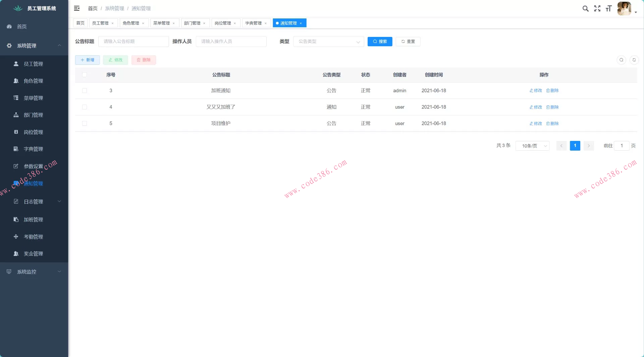Open the 10条/页 page size dropdown

532,146
